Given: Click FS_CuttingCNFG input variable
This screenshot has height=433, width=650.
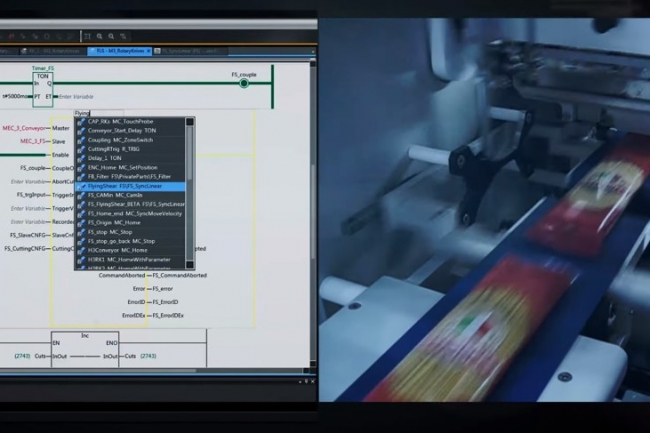Looking at the screenshot, I should pos(25,249).
